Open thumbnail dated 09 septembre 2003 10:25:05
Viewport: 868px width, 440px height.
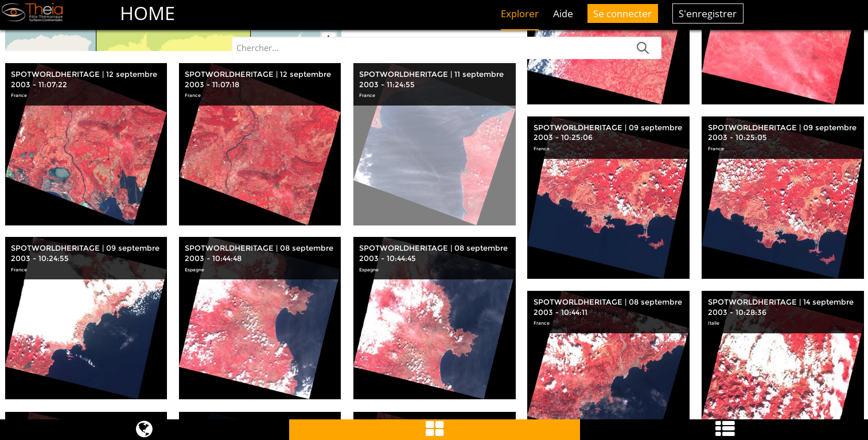[783, 197]
